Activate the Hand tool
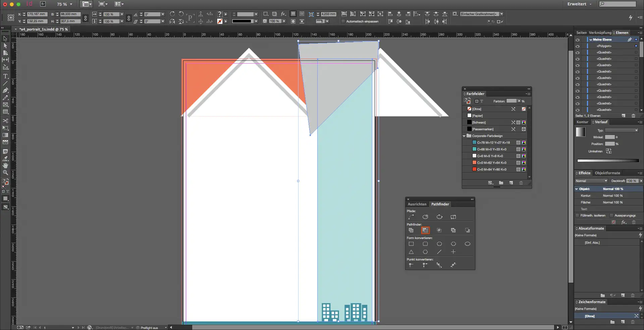This screenshot has width=644, height=330. coord(5,166)
